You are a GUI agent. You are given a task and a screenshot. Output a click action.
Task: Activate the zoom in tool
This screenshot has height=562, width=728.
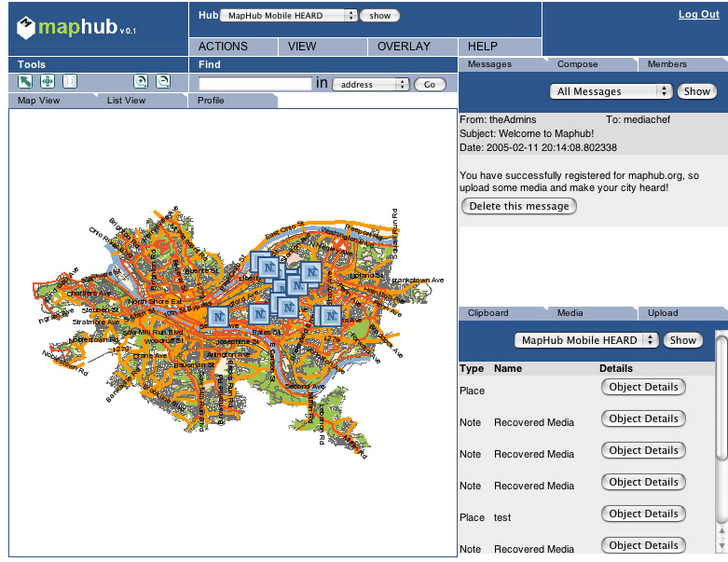click(141, 82)
